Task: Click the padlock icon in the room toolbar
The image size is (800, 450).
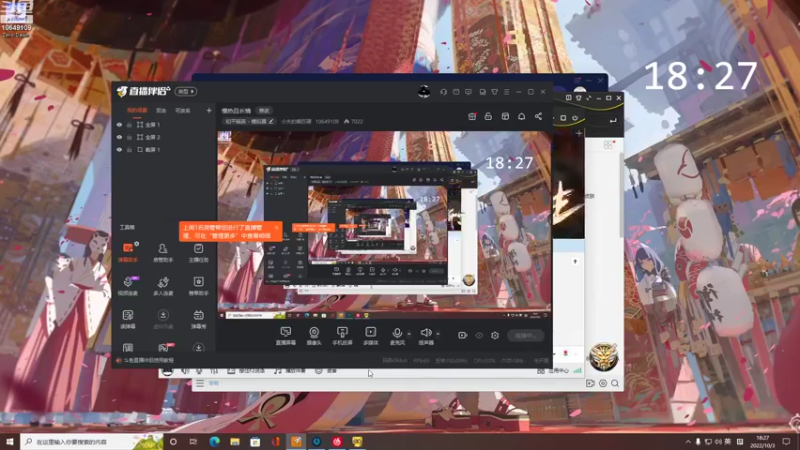Action: tap(488, 116)
